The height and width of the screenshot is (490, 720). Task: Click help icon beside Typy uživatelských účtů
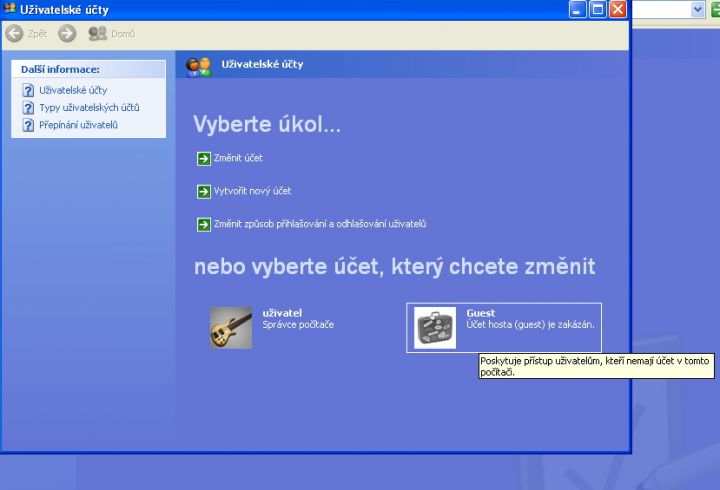(28, 108)
